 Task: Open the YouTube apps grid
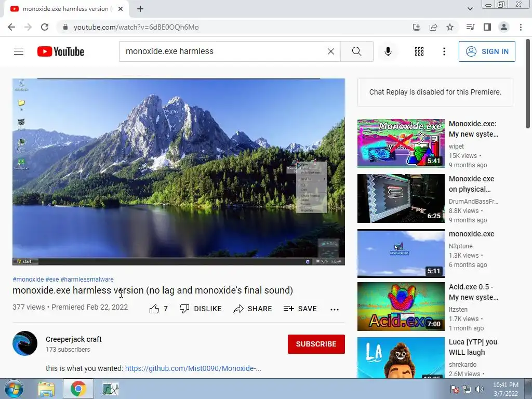pyautogui.click(x=419, y=51)
